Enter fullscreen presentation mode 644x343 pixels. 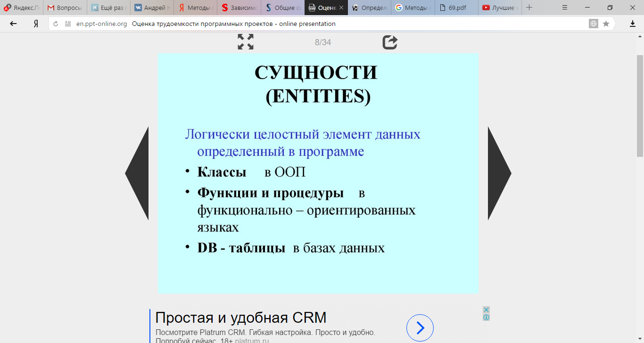pyautogui.click(x=246, y=42)
